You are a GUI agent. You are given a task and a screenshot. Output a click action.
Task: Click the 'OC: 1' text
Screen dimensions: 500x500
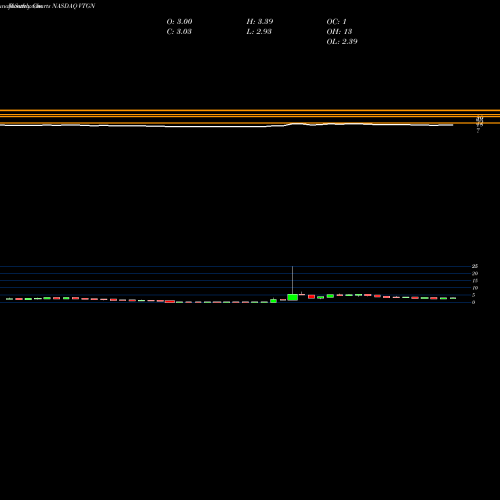point(336,22)
